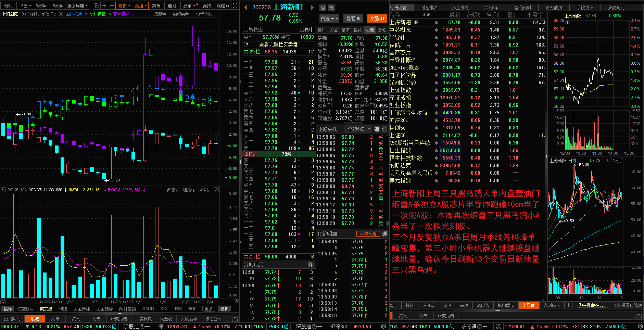Switch to the 资金 tab

pos(333,30)
